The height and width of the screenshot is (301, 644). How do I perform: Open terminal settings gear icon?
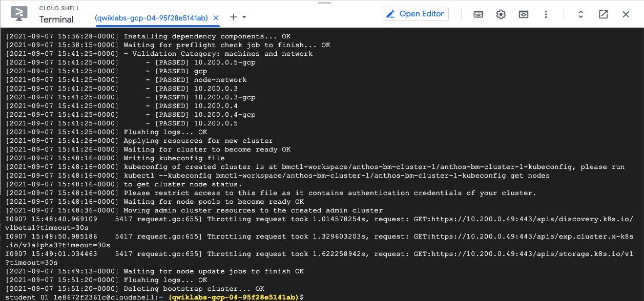(x=501, y=14)
